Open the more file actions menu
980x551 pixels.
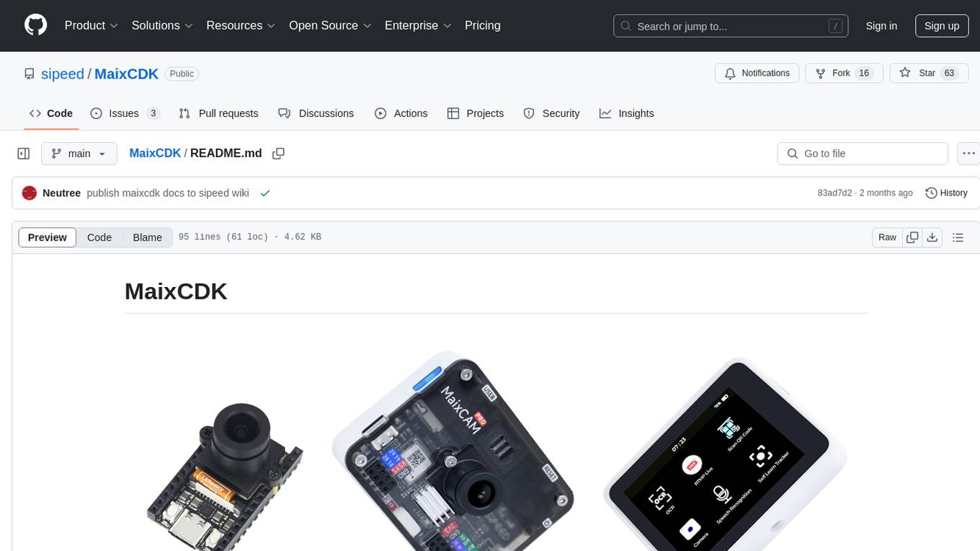(969, 154)
